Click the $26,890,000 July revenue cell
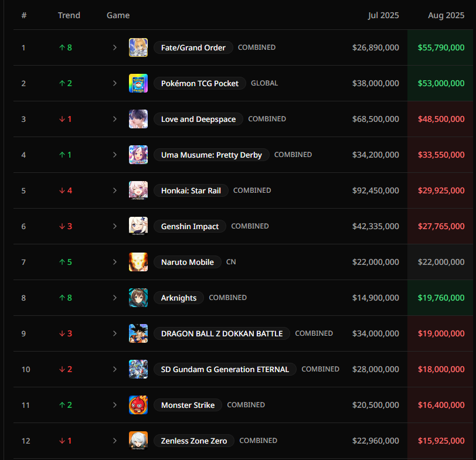The height and width of the screenshot is (460, 476). 376,47
